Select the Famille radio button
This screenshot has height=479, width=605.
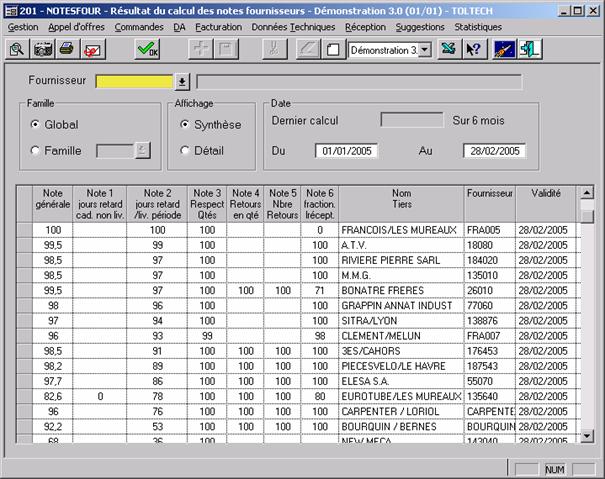point(36,151)
